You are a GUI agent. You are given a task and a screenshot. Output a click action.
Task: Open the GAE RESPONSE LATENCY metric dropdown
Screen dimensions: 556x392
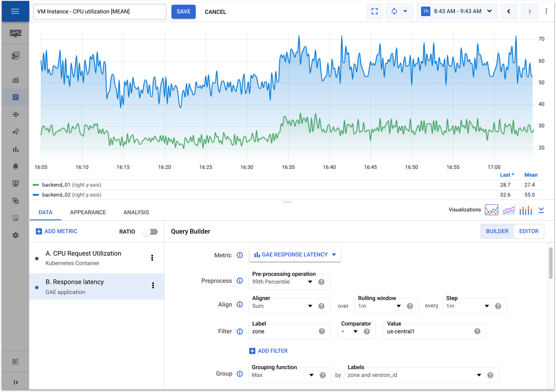pos(295,255)
